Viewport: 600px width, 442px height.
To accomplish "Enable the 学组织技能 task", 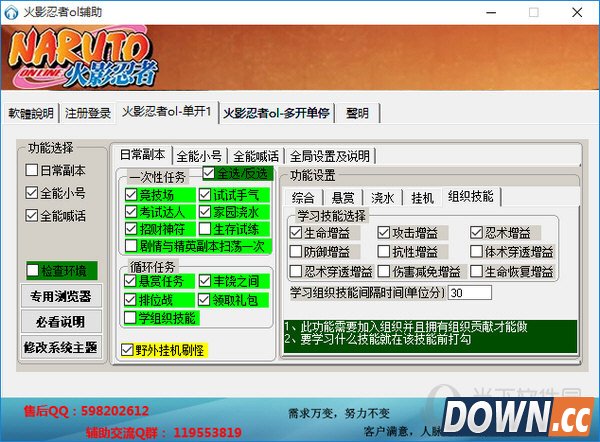I will coord(130,318).
